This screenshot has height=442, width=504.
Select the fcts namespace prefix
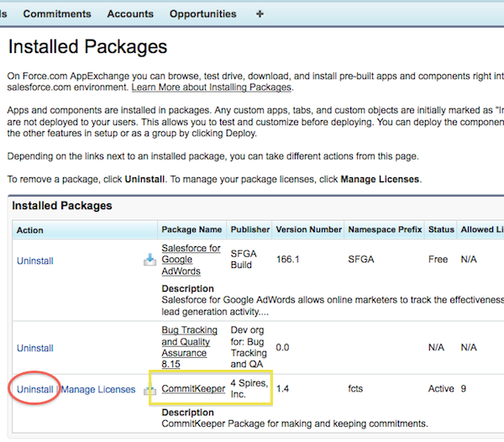(x=355, y=389)
